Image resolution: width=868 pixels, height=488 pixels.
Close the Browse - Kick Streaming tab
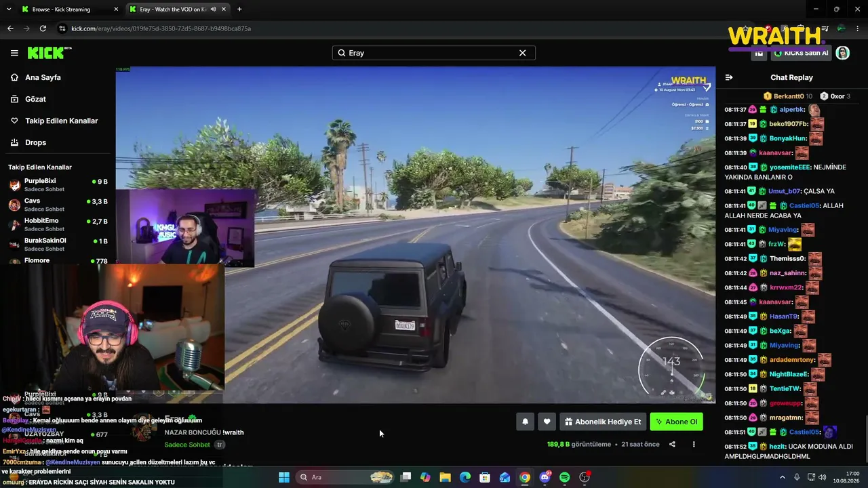[x=116, y=9]
